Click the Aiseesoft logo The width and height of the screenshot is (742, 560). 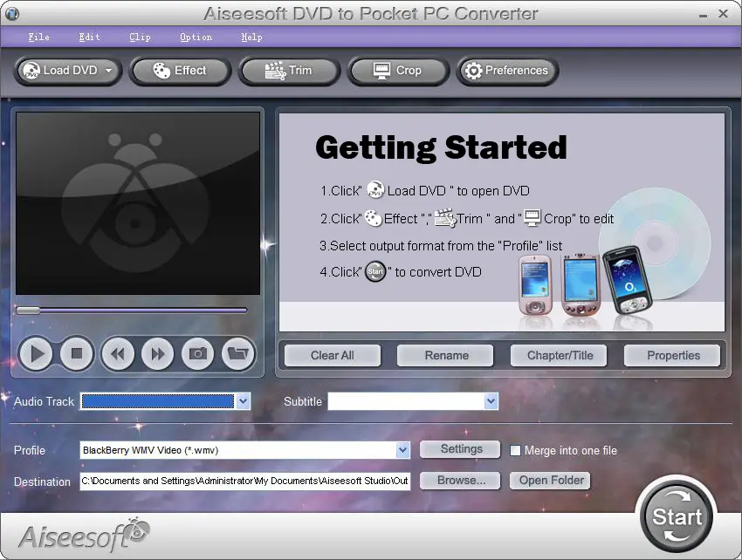click(x=84, y=535)
